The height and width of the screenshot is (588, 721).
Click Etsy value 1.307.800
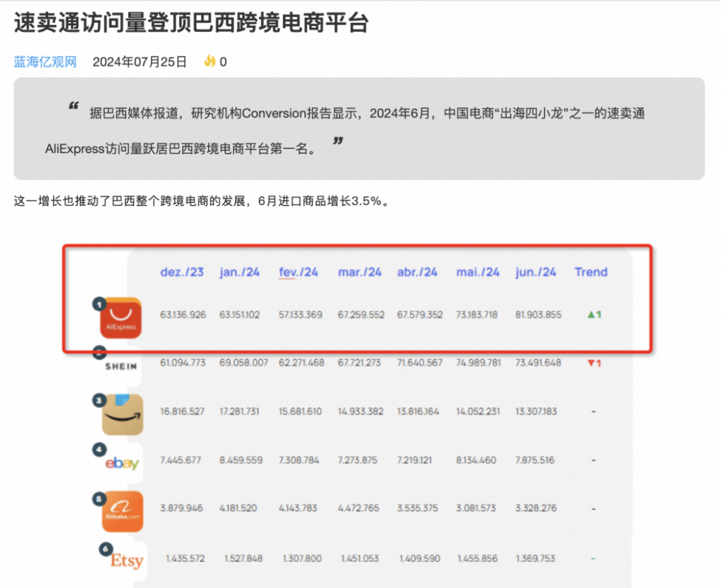coord(302,559)
